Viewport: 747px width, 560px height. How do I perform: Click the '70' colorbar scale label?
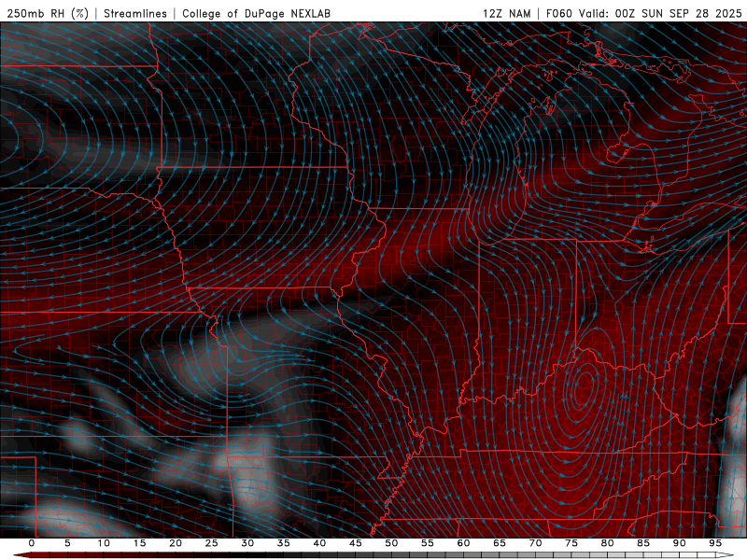click(535, 543)
